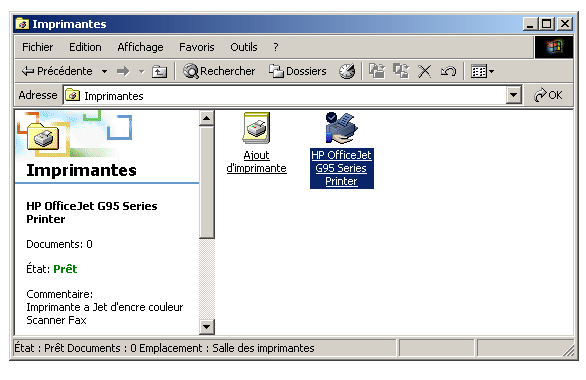Image resolution: width=586 pixels, height=380 pixels.
Task: Delete the selected item with X icon
Action: (x=424, y=71)
